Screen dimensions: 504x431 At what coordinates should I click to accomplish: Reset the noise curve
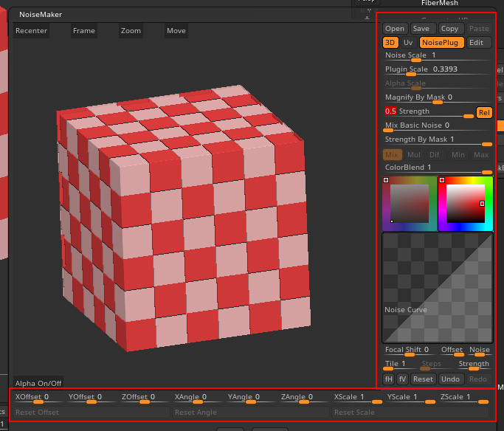(423, 379)
